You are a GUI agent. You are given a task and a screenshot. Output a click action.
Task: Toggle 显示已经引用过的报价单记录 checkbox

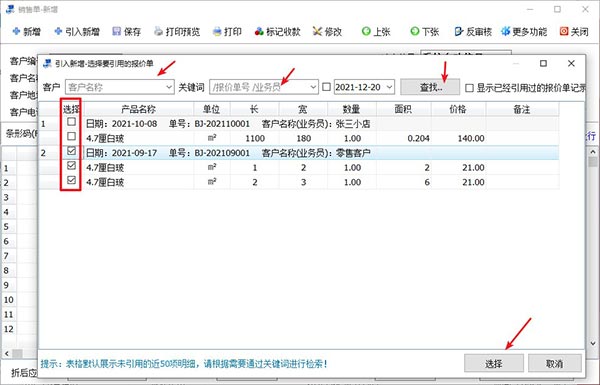(469, 88)
